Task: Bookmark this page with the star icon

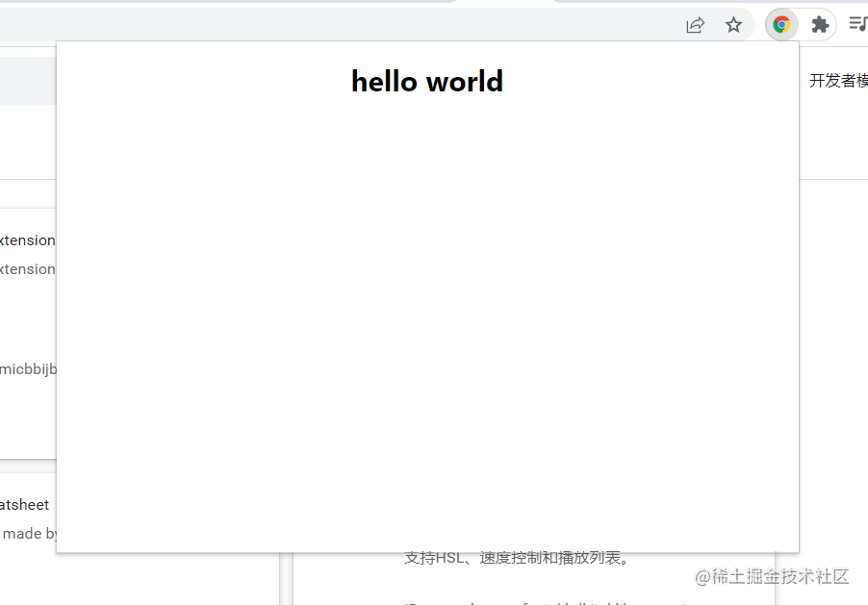Action: [733, 25]
